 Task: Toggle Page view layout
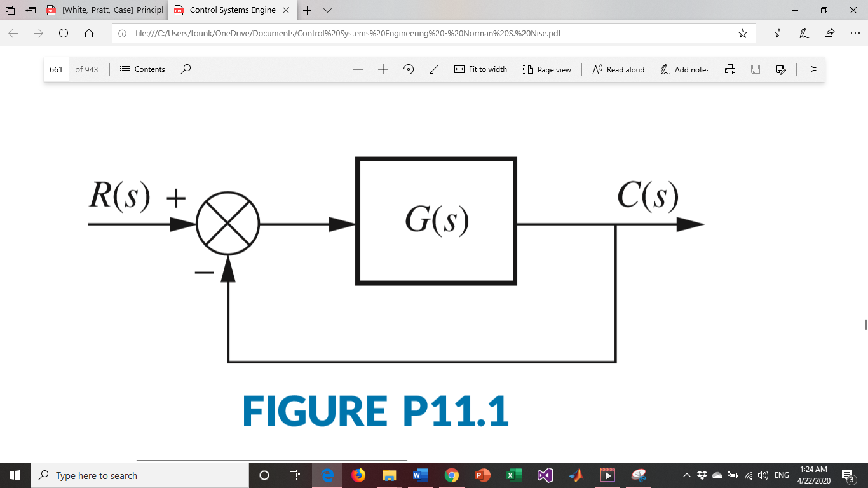pos(547,69)
